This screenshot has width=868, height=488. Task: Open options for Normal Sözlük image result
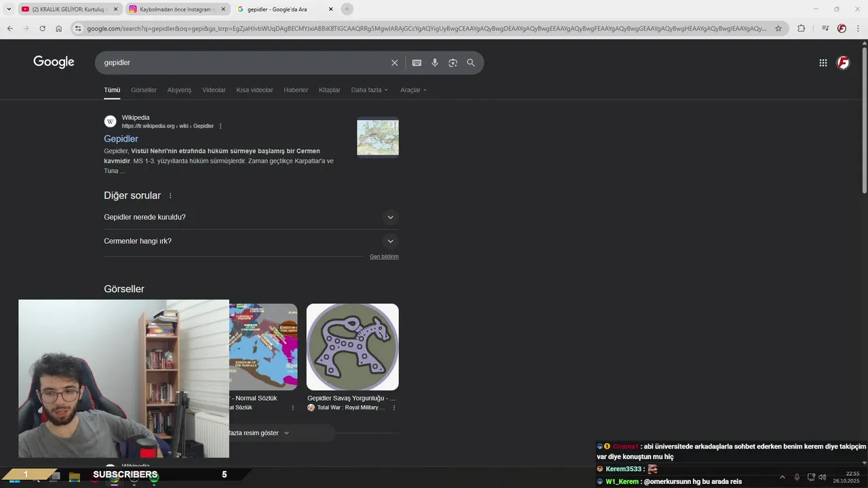pyautogui.click(x=293, y=407)
